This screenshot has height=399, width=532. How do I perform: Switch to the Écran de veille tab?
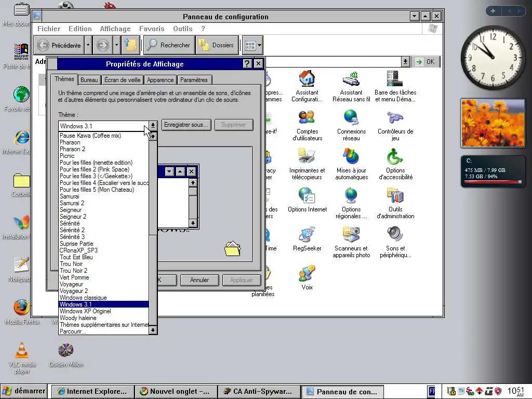(122, 80)
